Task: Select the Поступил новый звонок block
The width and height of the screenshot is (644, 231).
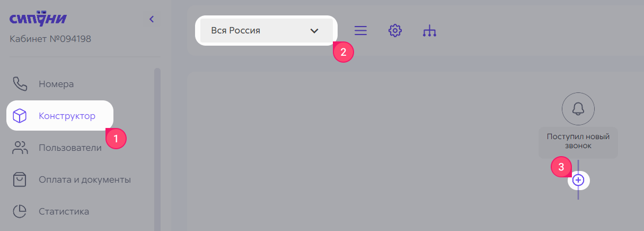Action: pos(578,142)
